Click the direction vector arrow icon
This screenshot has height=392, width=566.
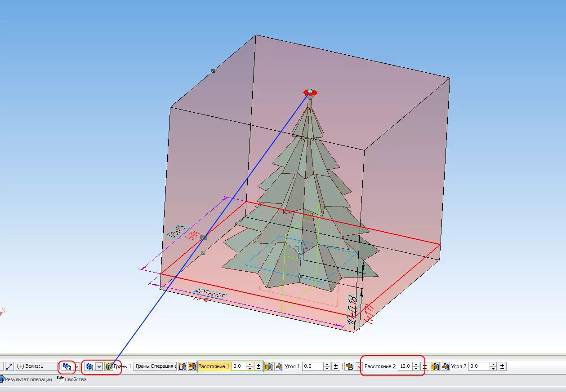click(9, 366)
